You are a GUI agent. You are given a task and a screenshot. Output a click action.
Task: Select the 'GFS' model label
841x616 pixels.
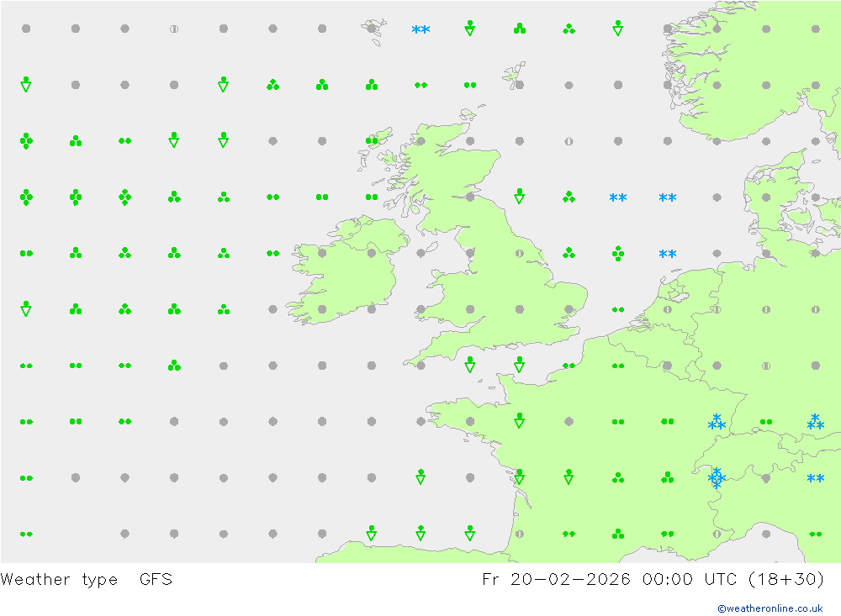tap(156, 579)
